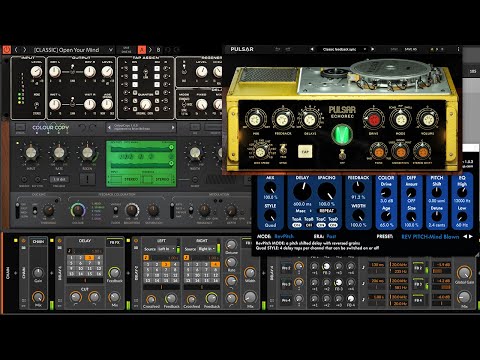Copy A to B with the arrow icon
The image size is (480, 360).
[150, 50]
